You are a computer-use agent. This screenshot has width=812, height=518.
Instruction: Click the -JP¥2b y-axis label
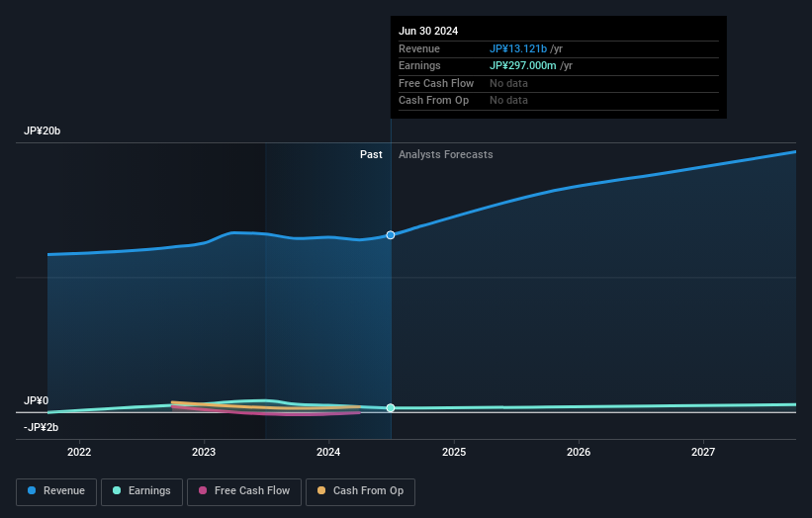(41, 427)
